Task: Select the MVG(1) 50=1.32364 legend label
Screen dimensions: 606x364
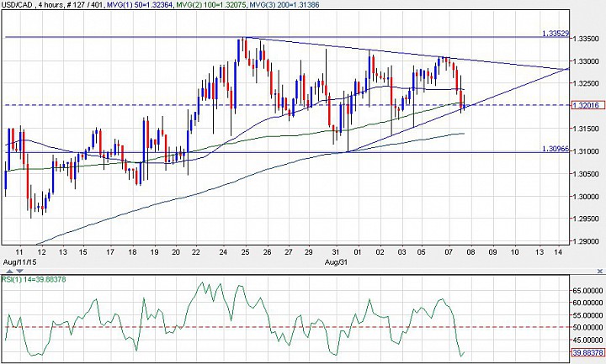Action: 140,5
